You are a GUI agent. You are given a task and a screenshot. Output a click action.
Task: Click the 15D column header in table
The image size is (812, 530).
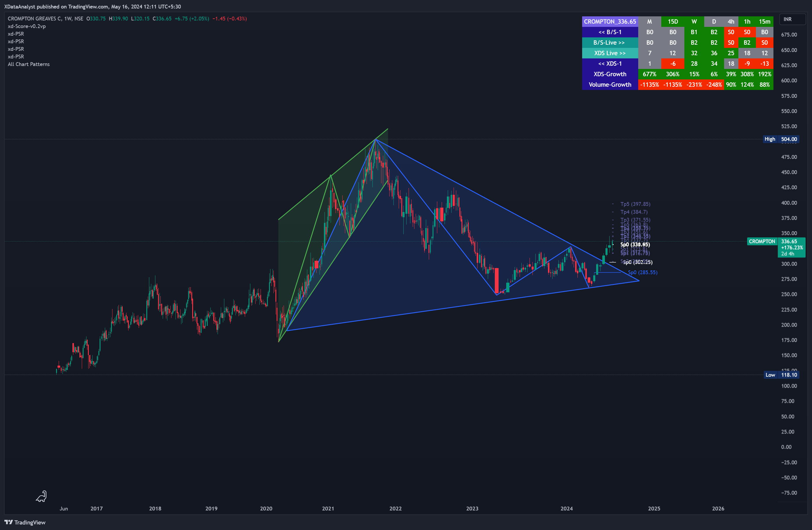click(x=672, y=22)
